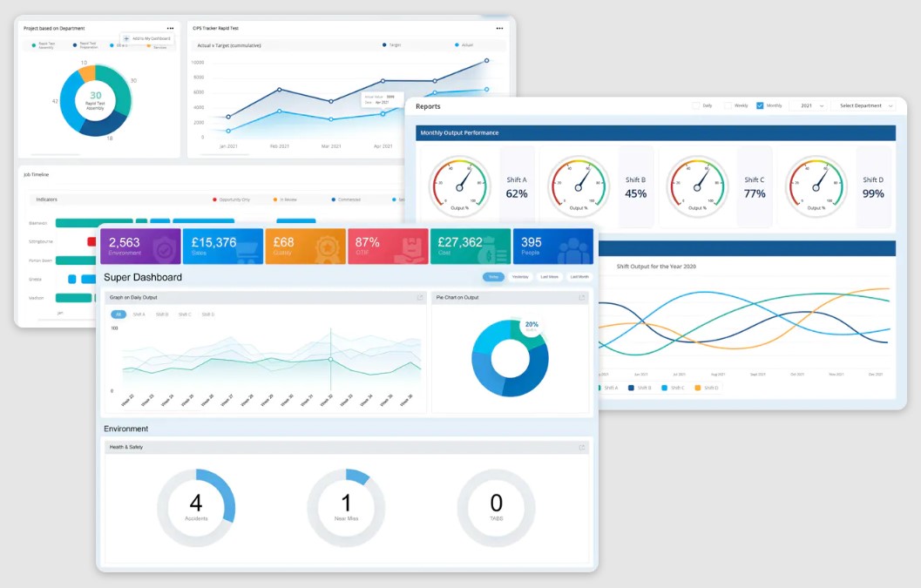Open the 2021 year dropdown in Reports
This screenshot has width=921, height=588.
tap(808, 105)
